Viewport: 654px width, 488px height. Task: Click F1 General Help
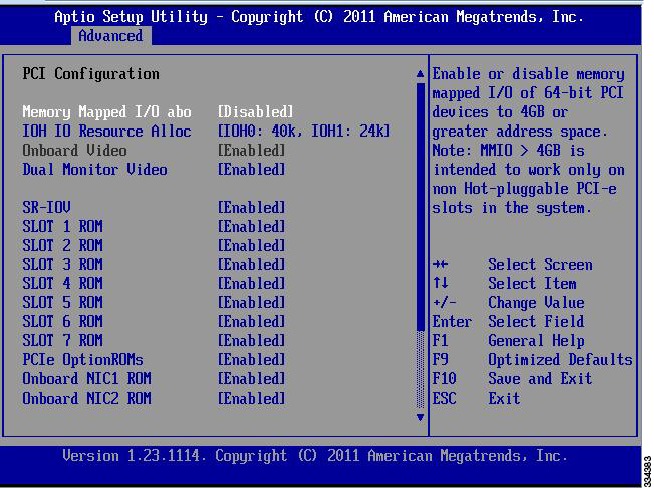508,341
